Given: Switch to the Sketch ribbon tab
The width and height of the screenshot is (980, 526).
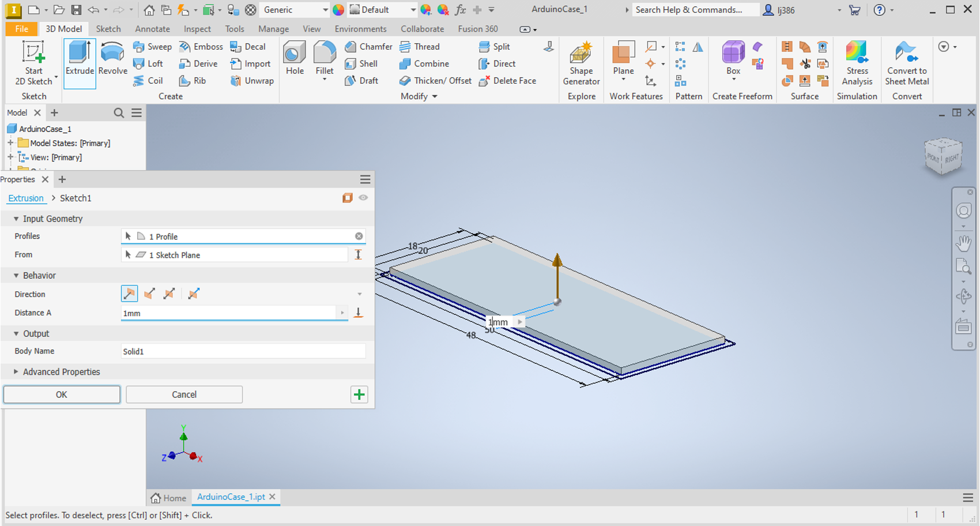Looking at the screenshot, I should (x=108, y=29).
